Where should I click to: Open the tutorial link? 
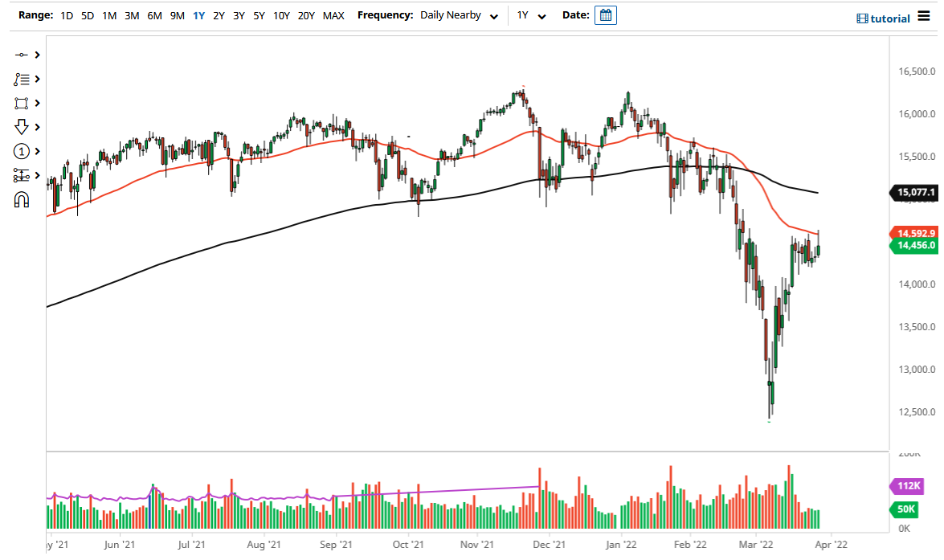(x=885, y=18)
